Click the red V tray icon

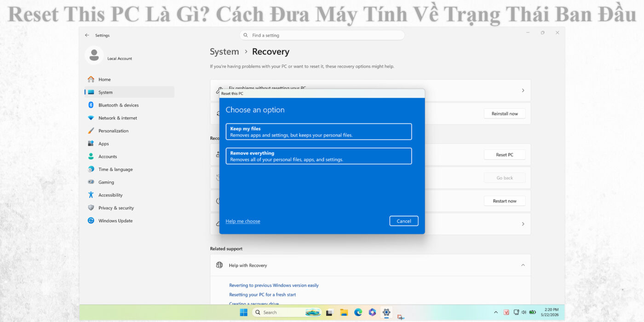coord(506,312)
